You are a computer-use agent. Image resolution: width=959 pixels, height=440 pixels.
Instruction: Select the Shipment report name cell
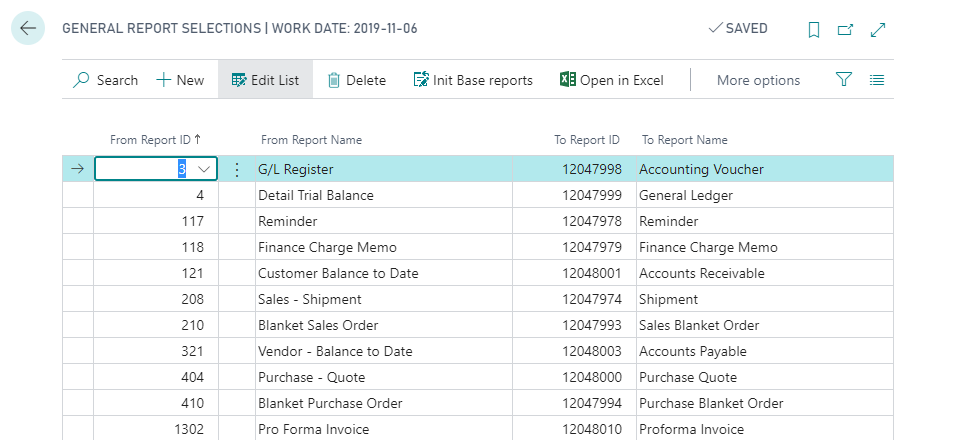[x=765, y=299]
